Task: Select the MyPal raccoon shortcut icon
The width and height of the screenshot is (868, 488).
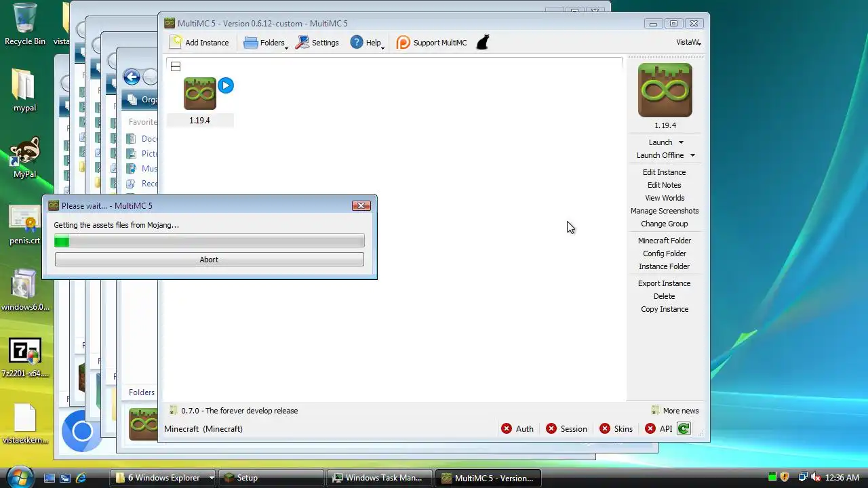Action: (24, 157)
